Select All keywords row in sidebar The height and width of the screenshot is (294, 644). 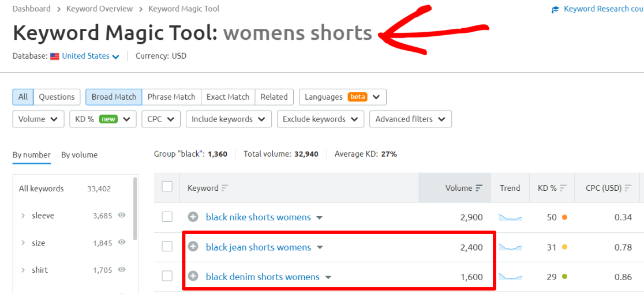(x=65, y=189)
